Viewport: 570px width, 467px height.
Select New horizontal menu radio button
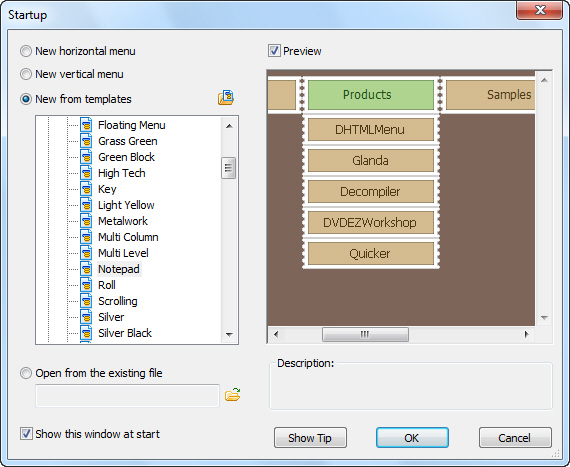[x=26, y=51]
